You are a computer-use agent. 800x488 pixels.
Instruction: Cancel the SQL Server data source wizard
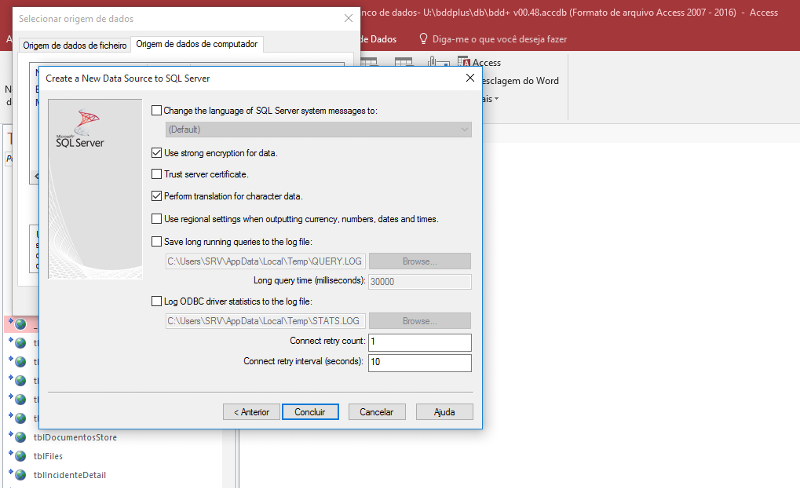click(x=377, y=412)
